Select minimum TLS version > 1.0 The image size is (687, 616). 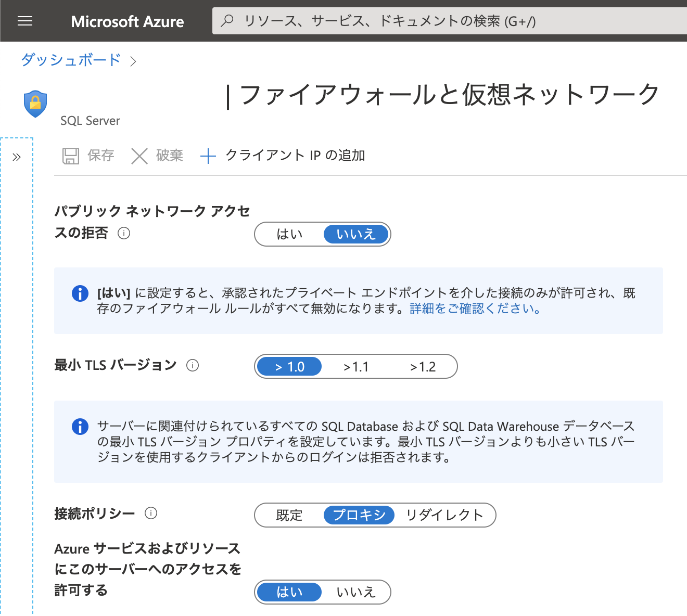coord(289,367)
